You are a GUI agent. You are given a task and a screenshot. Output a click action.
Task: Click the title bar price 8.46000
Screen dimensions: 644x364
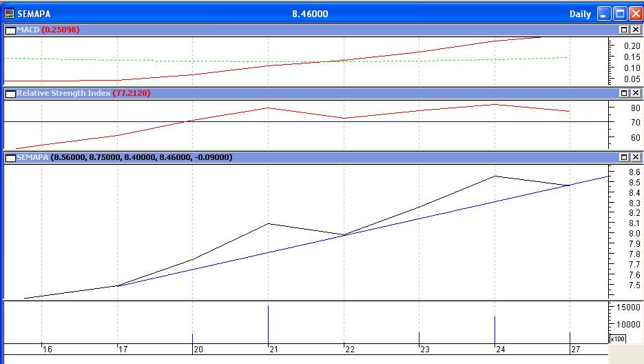tap(310, 14)
